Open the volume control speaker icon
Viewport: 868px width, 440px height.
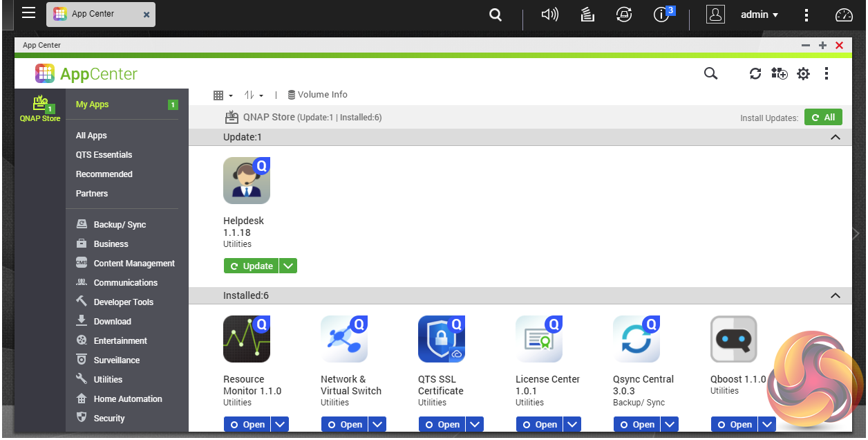(x=549, y=15)
